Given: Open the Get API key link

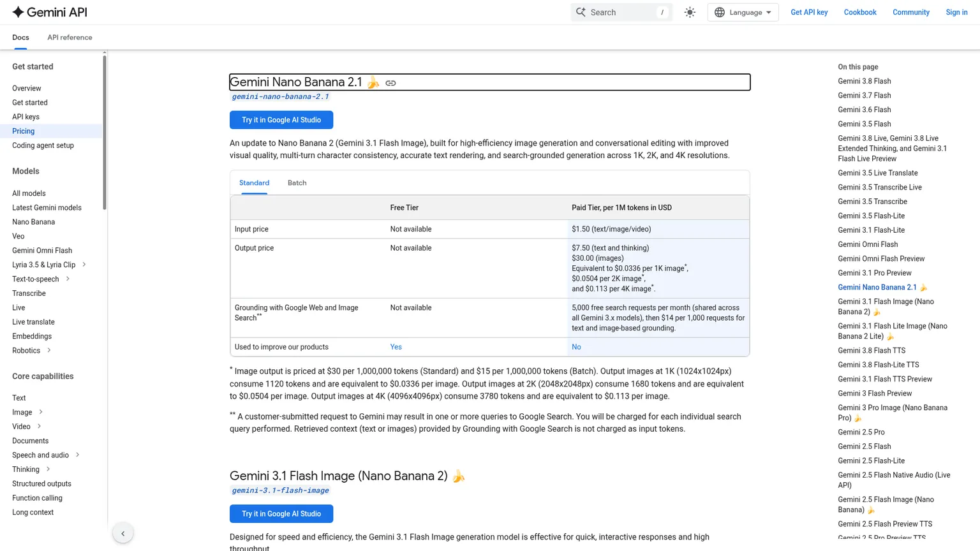Looking at the screenshot, I should coord(809,12).
